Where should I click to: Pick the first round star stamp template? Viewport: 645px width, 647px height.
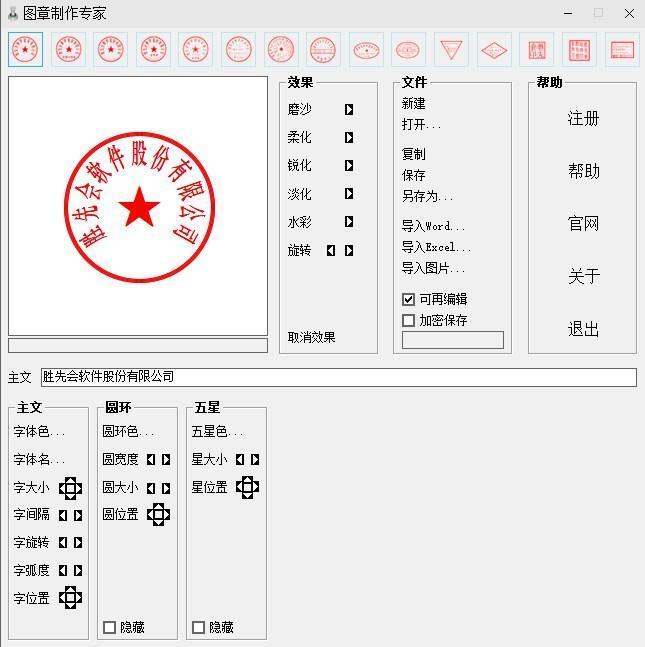(x=25, y=50)
